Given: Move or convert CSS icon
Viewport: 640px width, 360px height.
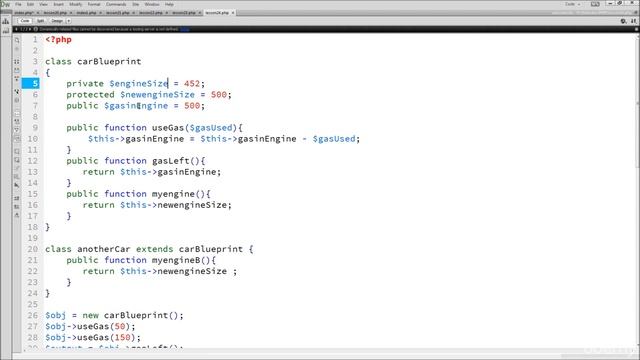Looking at the screenshot, I should [x=17, y=185].
